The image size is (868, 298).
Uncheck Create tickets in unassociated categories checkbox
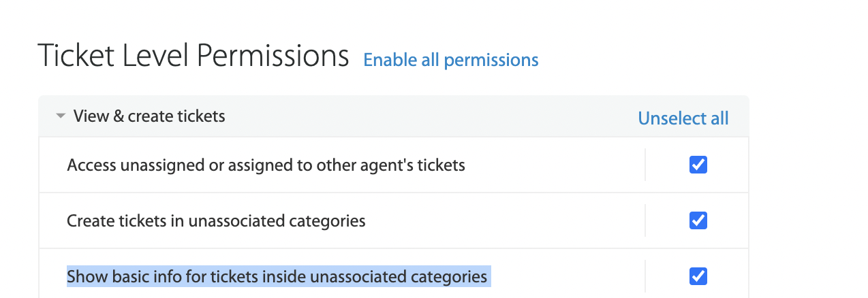(x=698, y=220)
